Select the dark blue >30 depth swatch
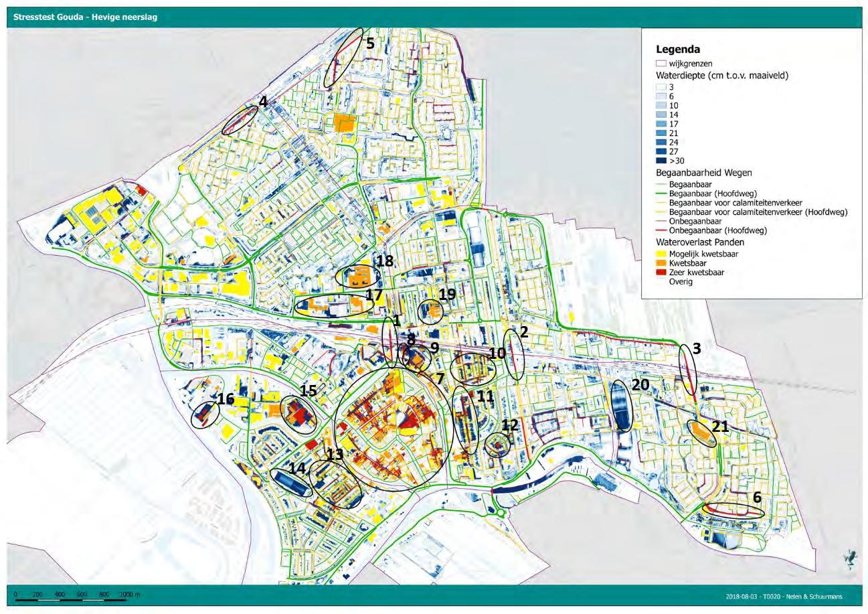 coord(661,161)
